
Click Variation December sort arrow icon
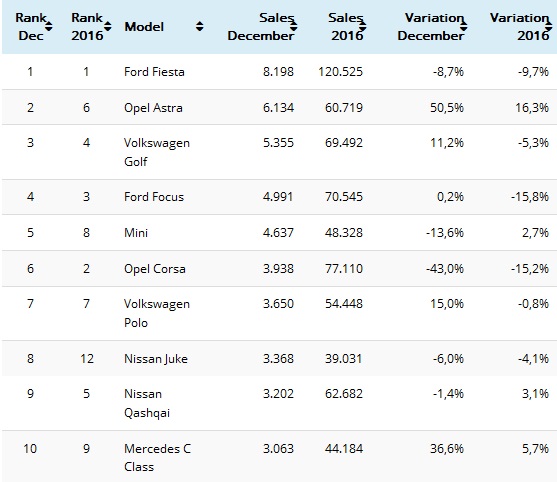(x=464, y=26)
